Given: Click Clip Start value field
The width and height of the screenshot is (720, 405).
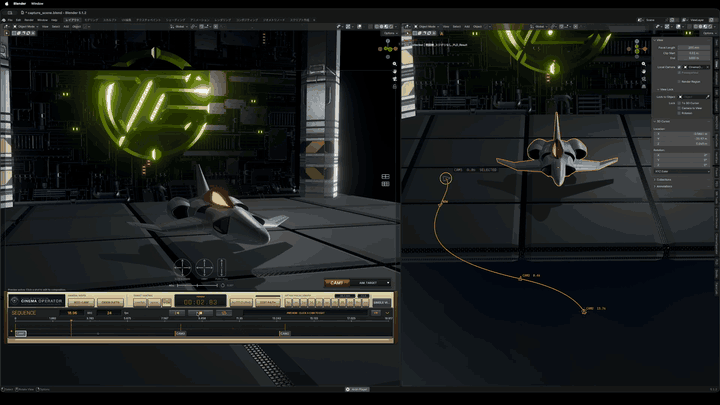Looking at the screenshot, I should pos(693,53).
